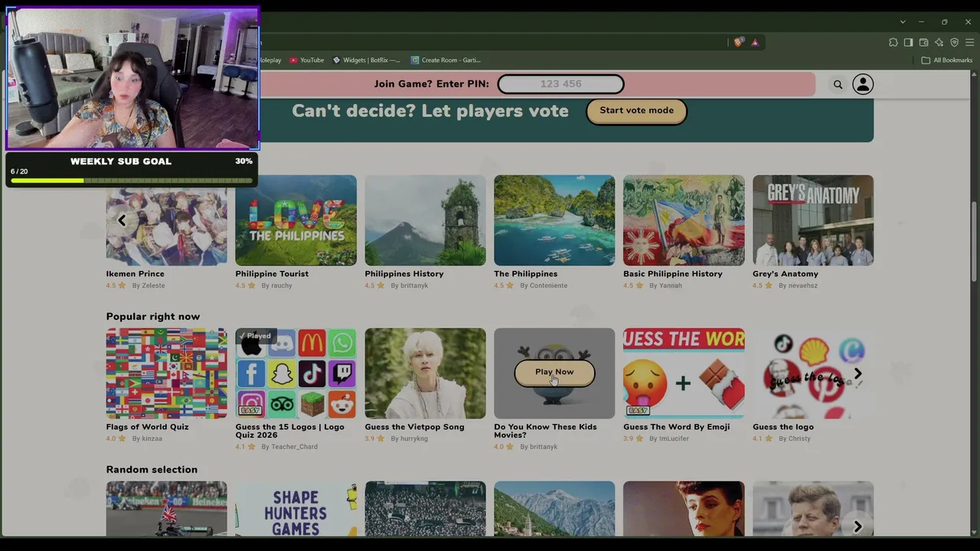Open the Shape Hunters Games thumbnail
Viewport: 980px width, 551px height.
coord(296,509)
